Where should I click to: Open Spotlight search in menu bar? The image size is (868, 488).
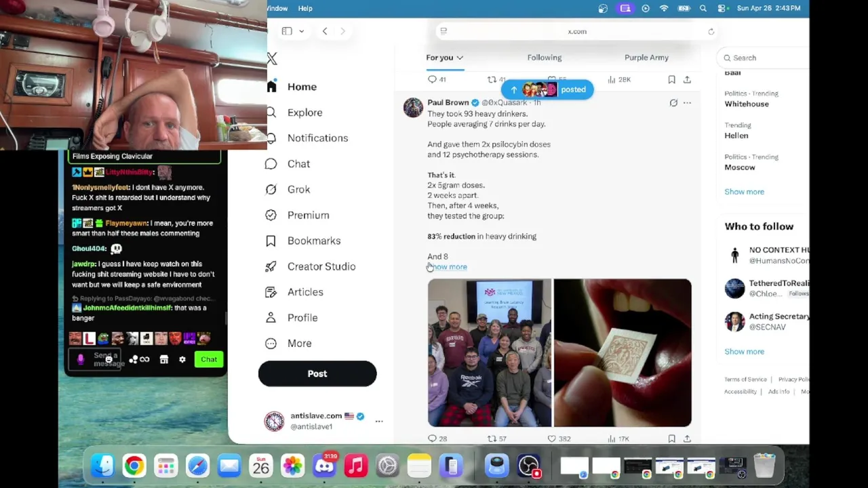[703, 8]
